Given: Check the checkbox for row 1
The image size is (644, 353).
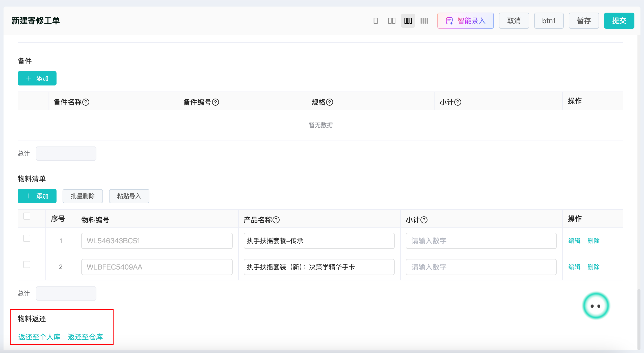Looking at the screenshot, I should 27,238.
